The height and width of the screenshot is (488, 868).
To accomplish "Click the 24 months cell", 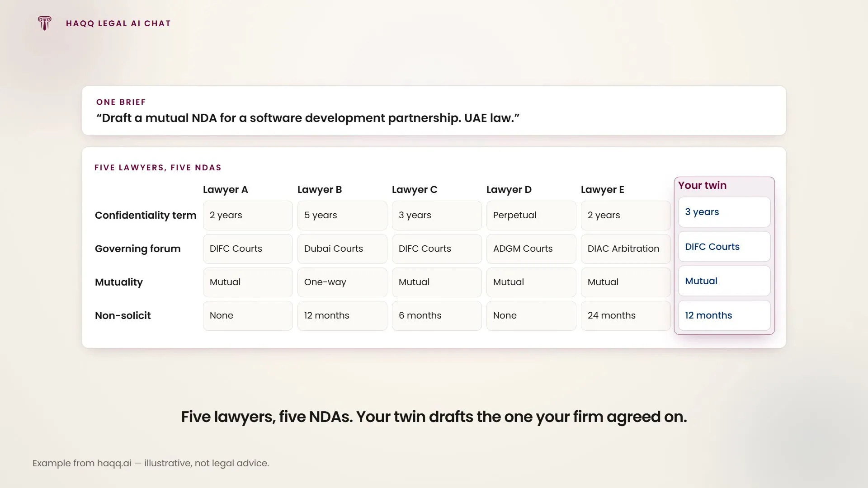I will point(626,316).
